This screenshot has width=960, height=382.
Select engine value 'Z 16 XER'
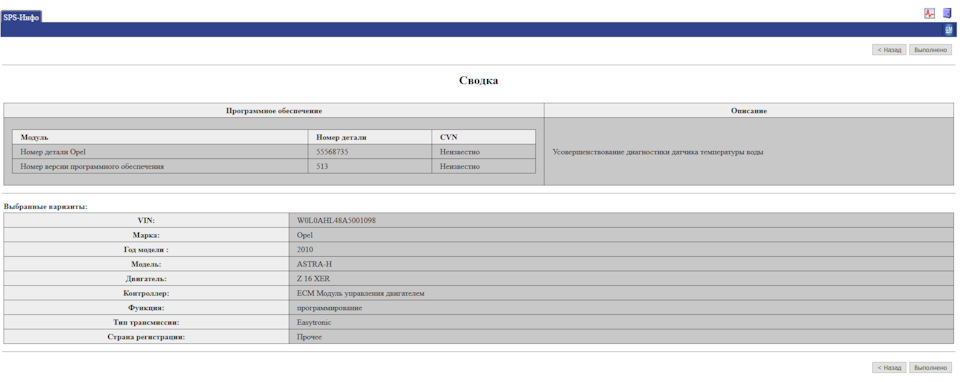click(x=313, y=279)
